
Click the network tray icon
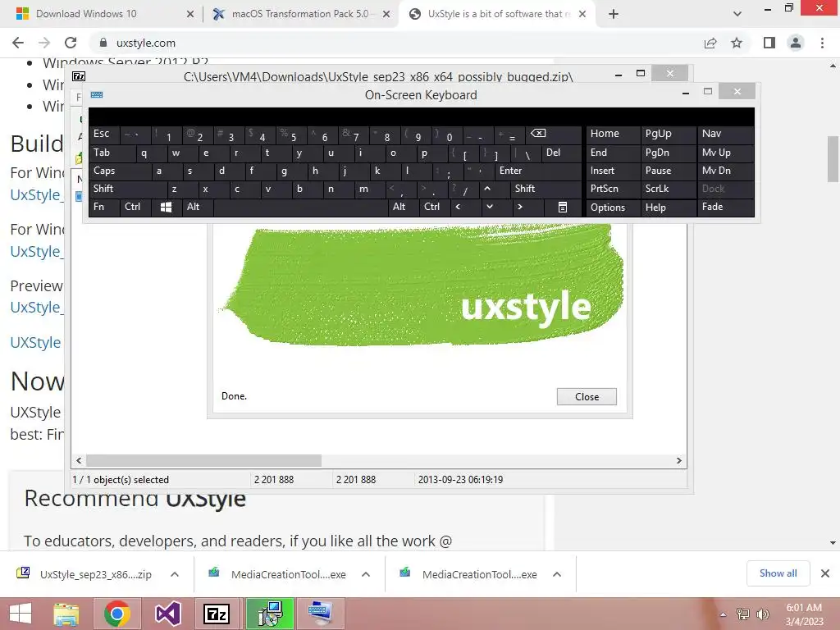(743, 614)
